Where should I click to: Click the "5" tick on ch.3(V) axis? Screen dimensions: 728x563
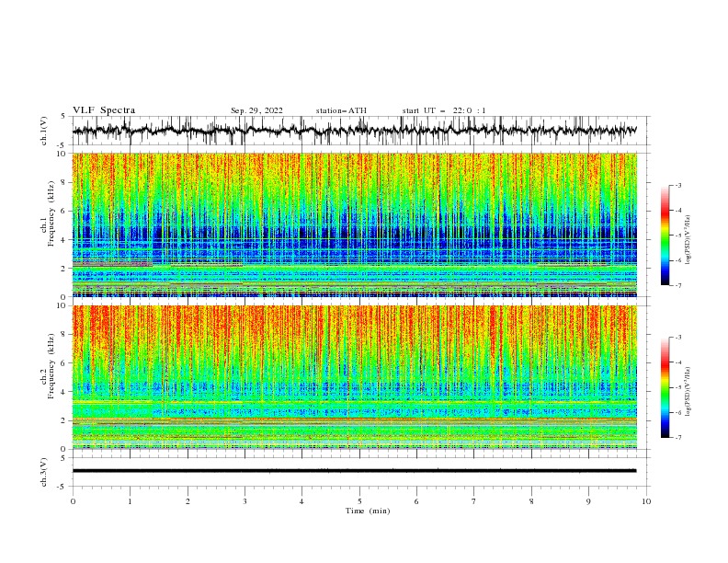(63, 458)
